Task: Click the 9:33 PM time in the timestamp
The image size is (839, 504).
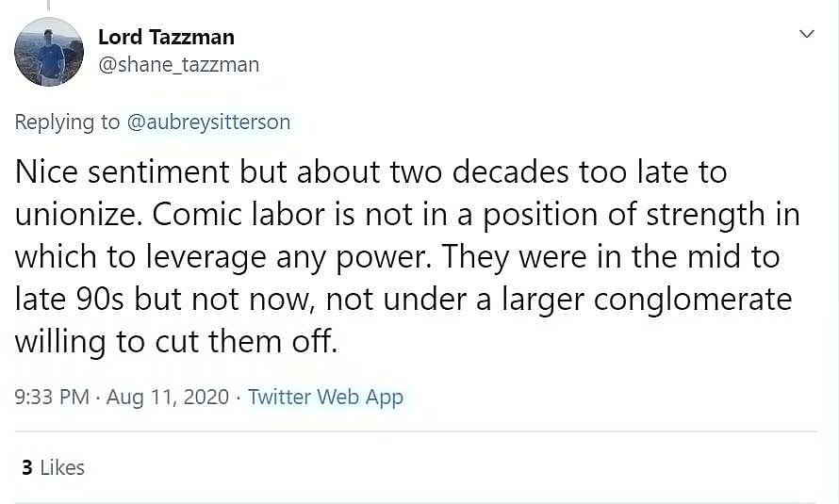Action: point(52,398)
